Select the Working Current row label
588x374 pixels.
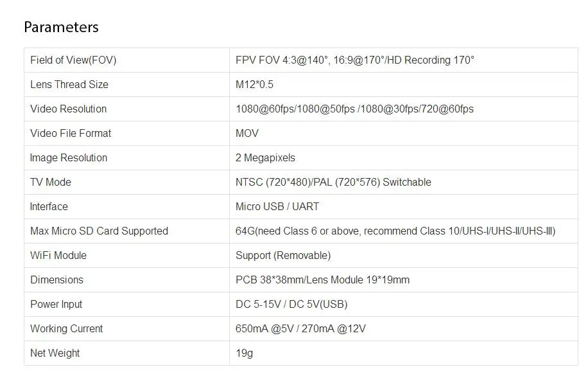coord(66,328)
